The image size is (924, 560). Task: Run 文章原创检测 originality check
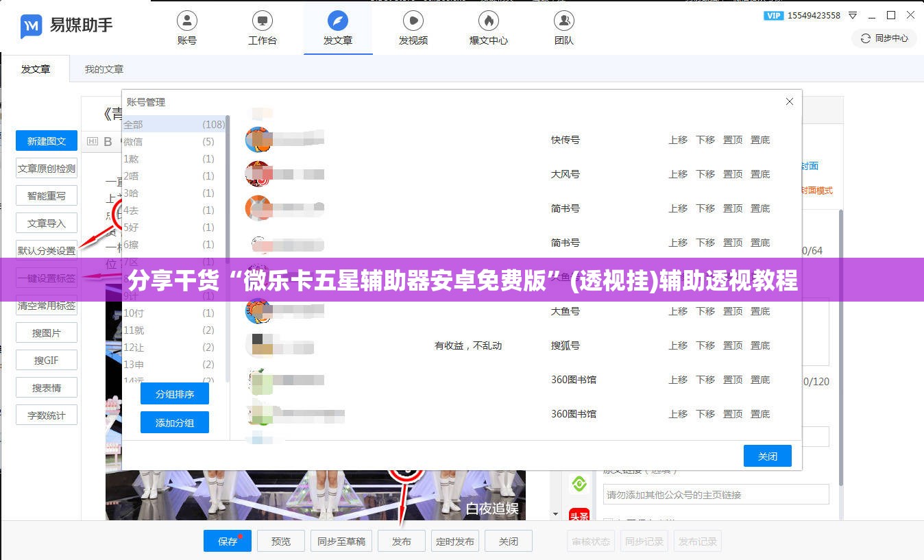pos(47,169)
